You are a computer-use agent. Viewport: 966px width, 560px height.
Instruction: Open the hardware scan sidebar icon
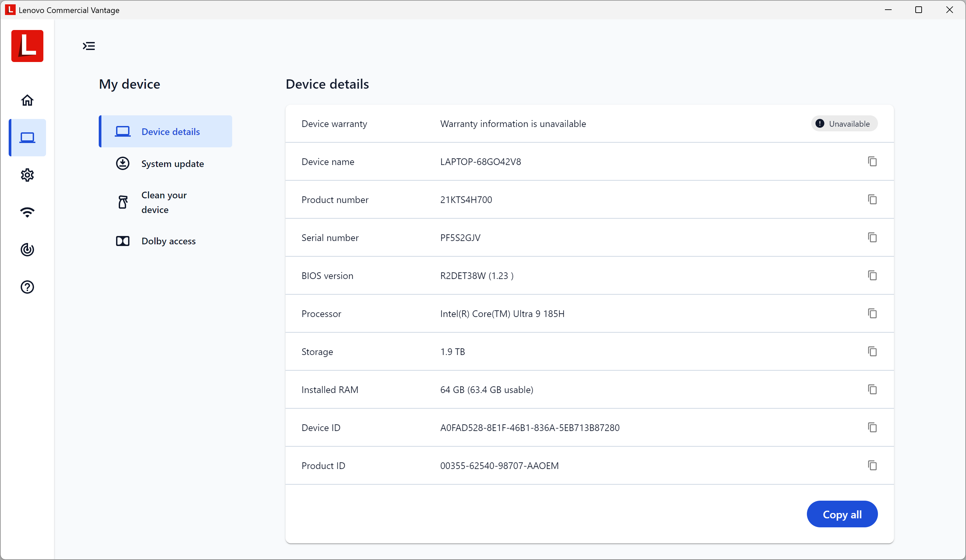coord(27,250)
